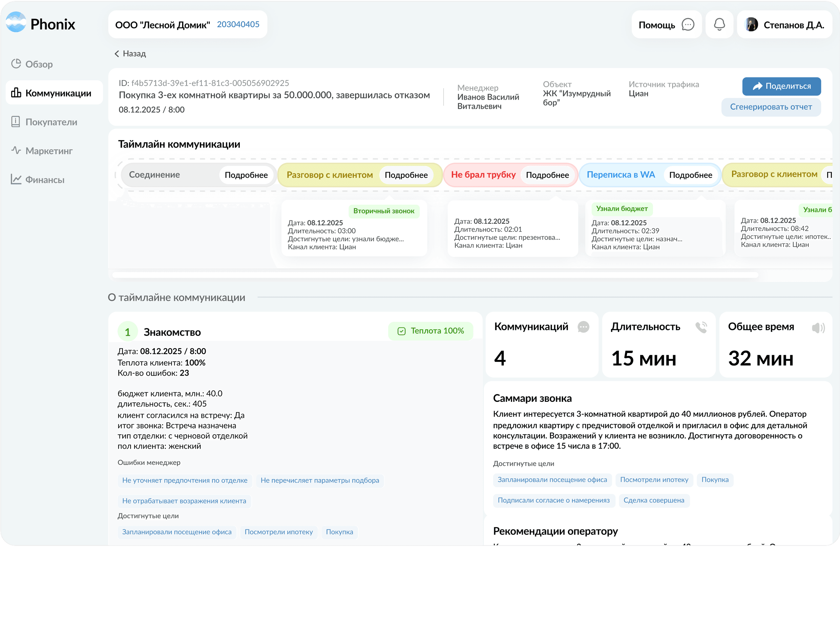Image resolution: width=840 pixels, height=617 pixels.
Task: Click the speaker icon in Общее время card
Action: (x=818, y=328)
